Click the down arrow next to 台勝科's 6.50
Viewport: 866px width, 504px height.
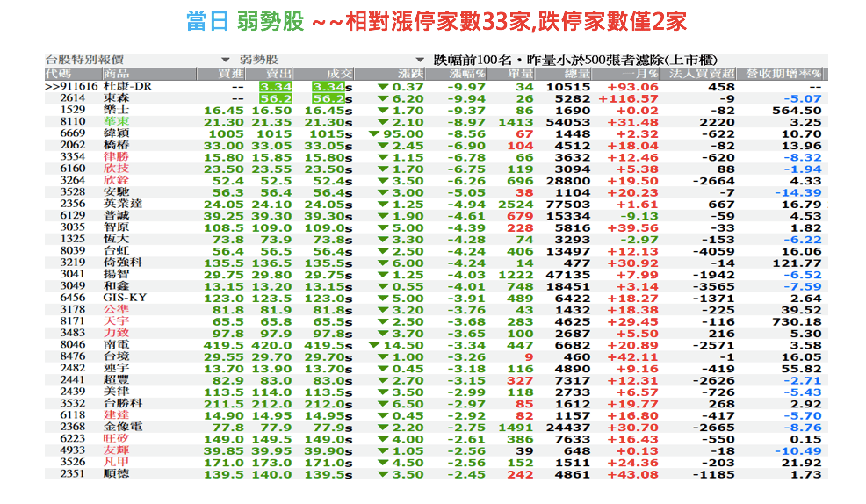tap(381, 404)
